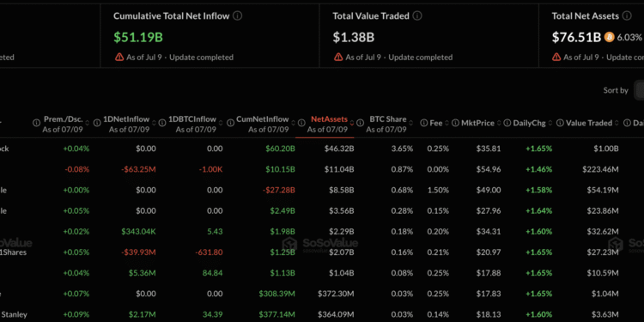Image resolution: width=644 pixels, height=322 pixels.
Task: Open info icon beside Cumulative Total Net Inflow
Action: pyautogui.click(x=237, y=16)
